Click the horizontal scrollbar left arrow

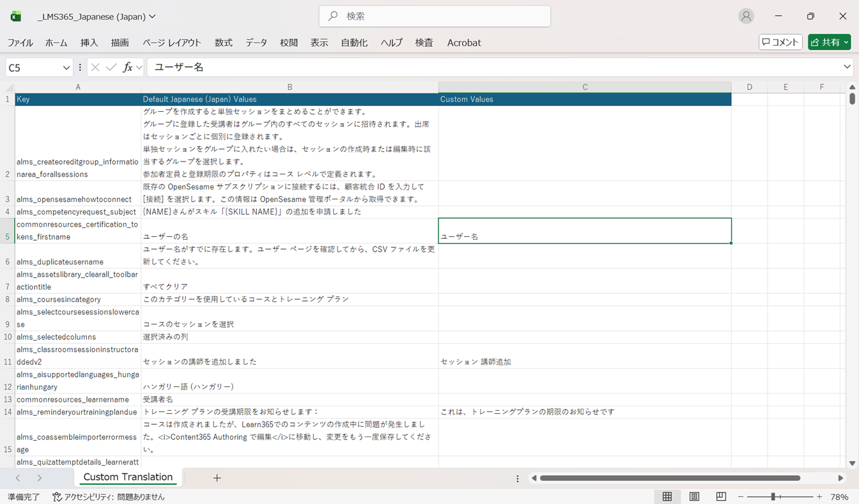(x=534, y=478)
